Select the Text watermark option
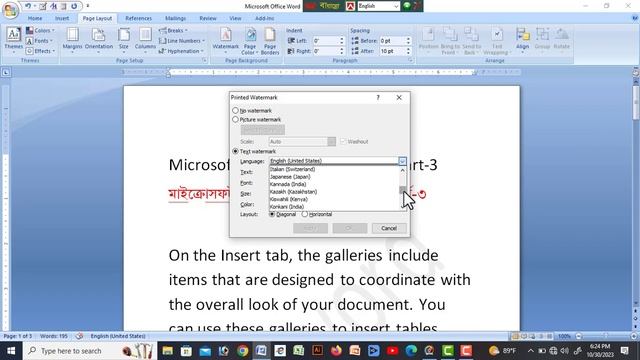640x360 pixels. [254, 151]
